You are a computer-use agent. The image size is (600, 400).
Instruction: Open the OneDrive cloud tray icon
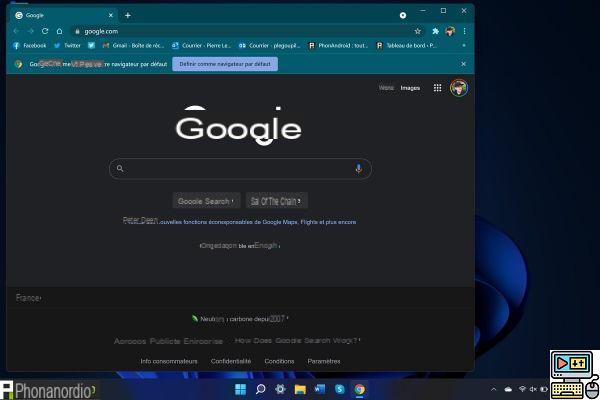coord(508,389)
